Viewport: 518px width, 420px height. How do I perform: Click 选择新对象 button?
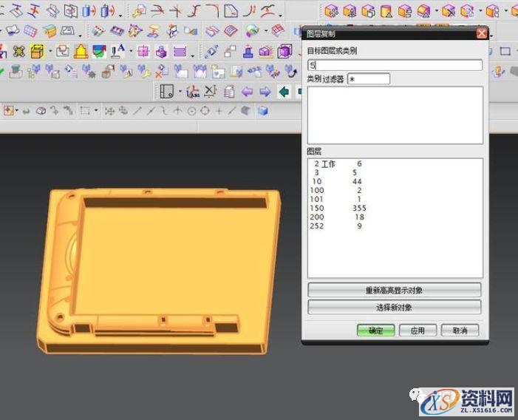click(x=394, y=307)
